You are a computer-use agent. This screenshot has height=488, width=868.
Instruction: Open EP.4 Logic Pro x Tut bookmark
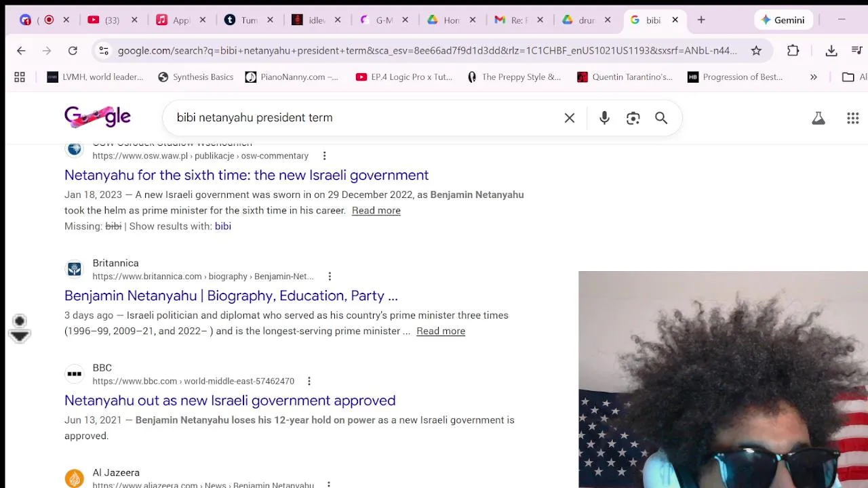[x=403, y=77]
